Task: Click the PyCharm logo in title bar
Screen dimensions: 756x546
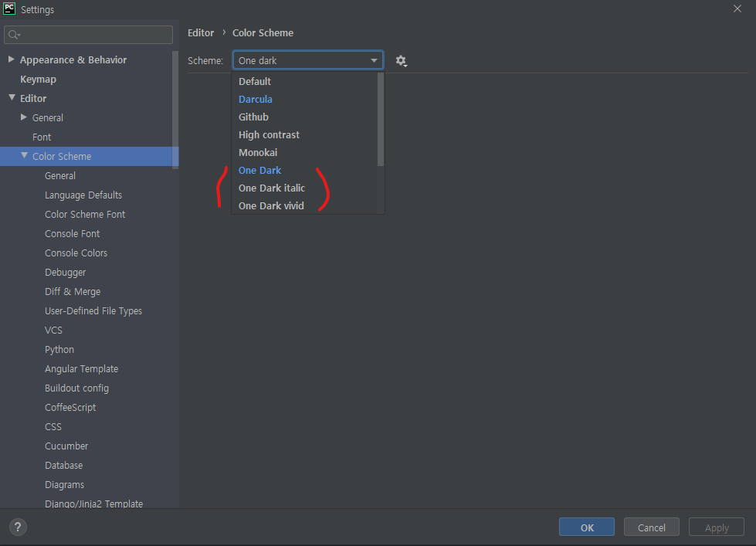Action: coord(9,8)
